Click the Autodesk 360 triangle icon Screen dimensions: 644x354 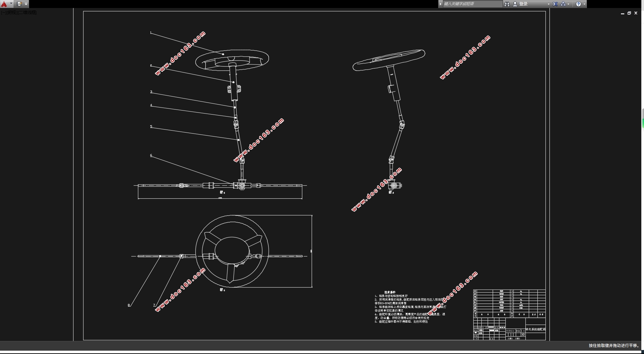point(563,4)
